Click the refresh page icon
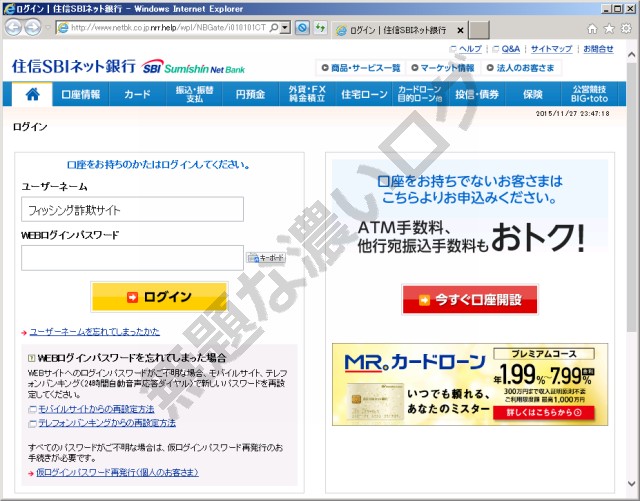640x501 pixels. pos(320,28)
